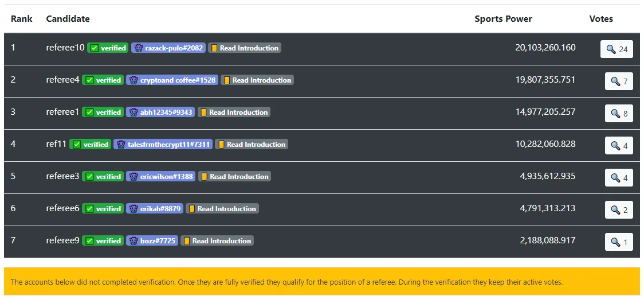Click the yellow card icon in referee1 row
644x299 pixels.
(204, 112)
